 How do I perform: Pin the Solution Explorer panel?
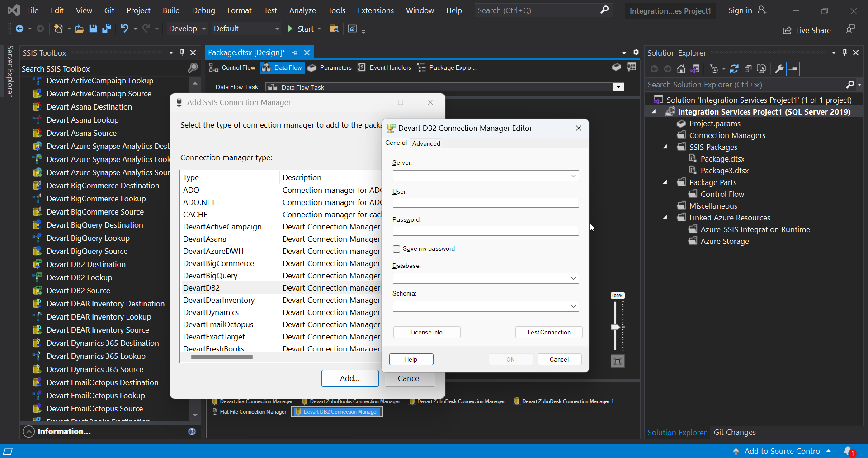844,52
